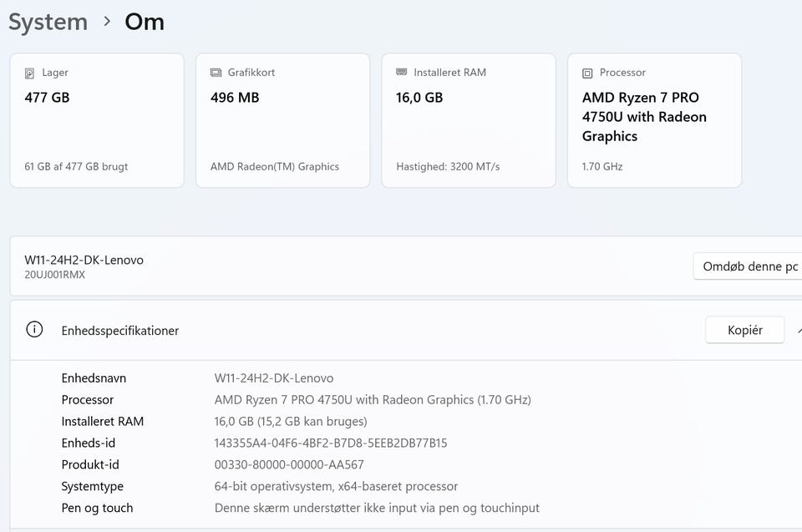Click the Grafikkort graphics card icon
The image size is (802, 532).
pyautogui.click(x=216, y=73)
